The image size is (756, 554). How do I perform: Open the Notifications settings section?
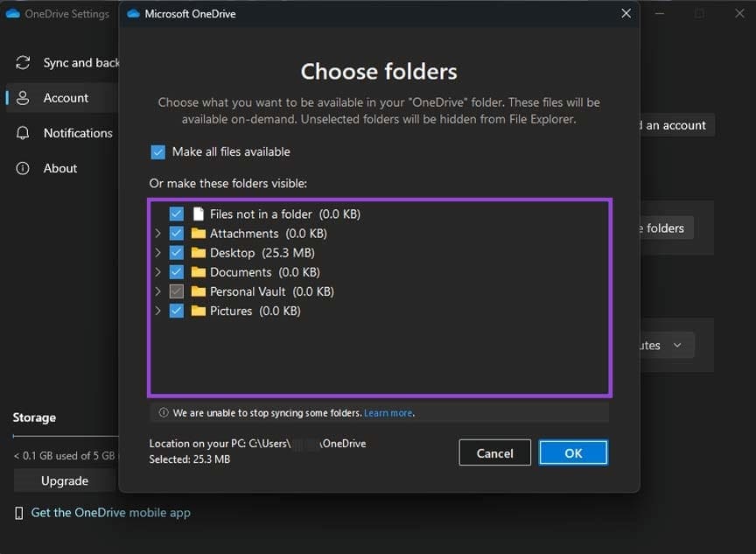coord(63,133)
